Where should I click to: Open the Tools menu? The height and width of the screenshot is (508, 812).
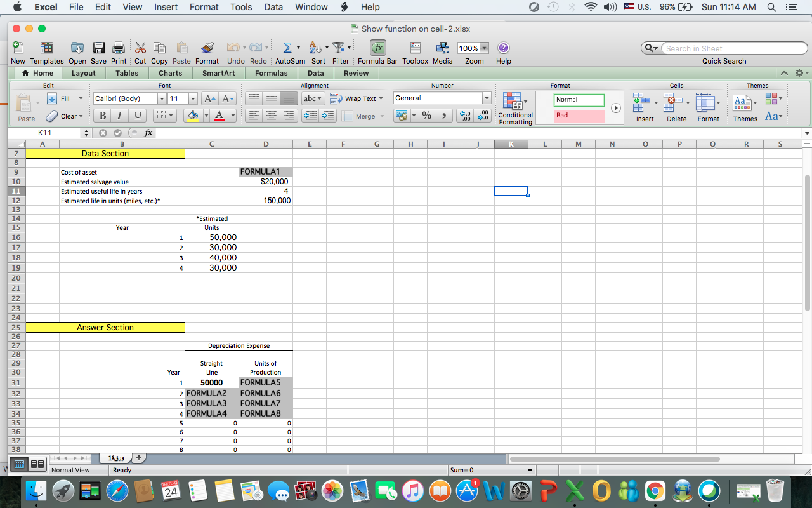pos(241,7)
